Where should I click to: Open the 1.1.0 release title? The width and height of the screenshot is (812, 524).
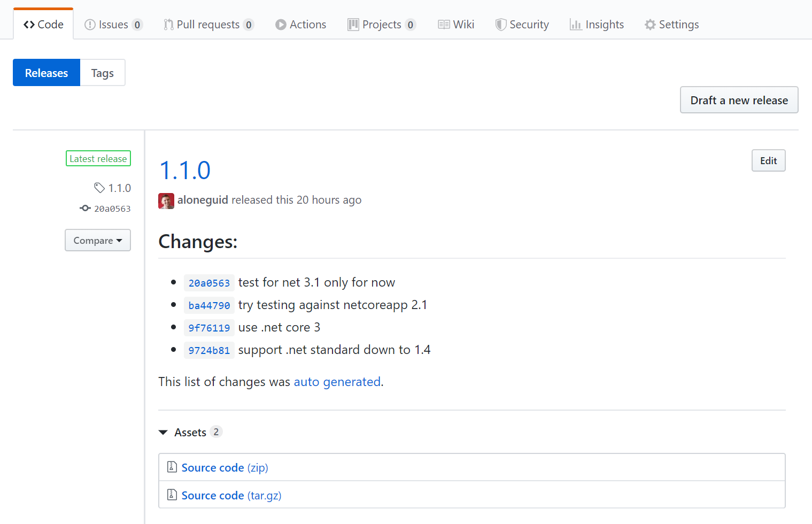coord(185,171)
